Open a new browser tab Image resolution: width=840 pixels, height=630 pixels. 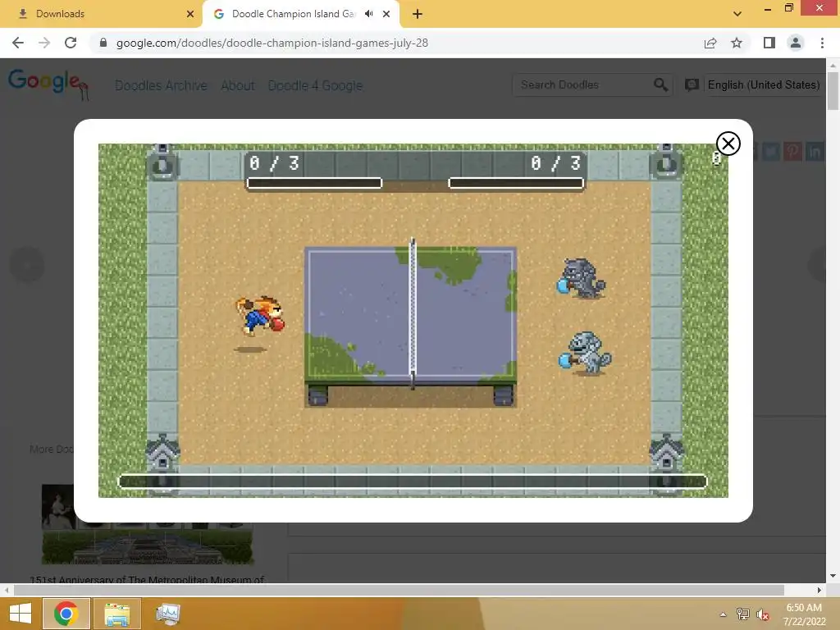click(x=418, y=14)
